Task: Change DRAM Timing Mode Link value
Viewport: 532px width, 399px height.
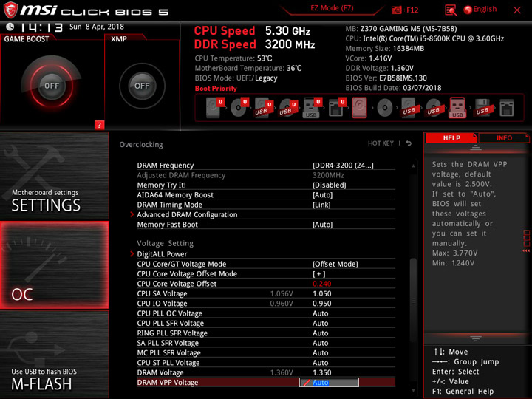Action: pyautogui.click(x=321, y=205)
